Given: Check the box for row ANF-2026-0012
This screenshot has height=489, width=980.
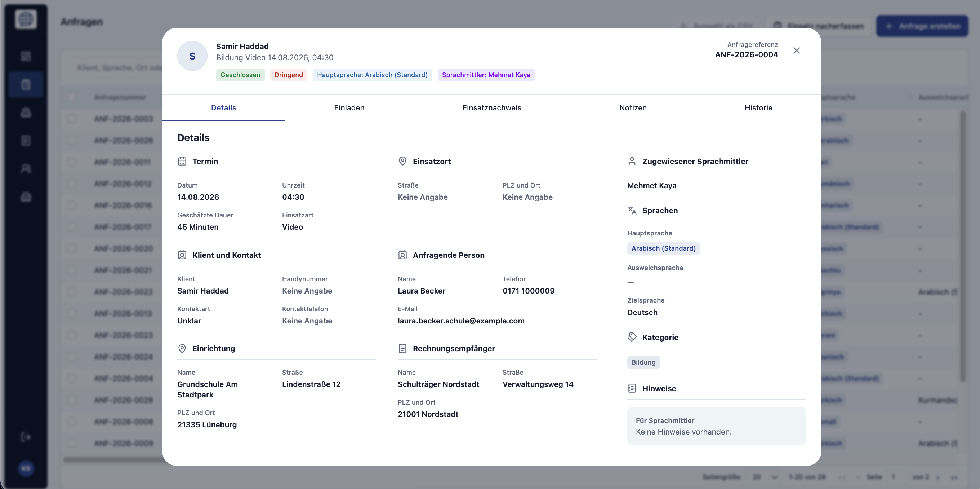Looking at the screenshot, I should click(72, 184).
